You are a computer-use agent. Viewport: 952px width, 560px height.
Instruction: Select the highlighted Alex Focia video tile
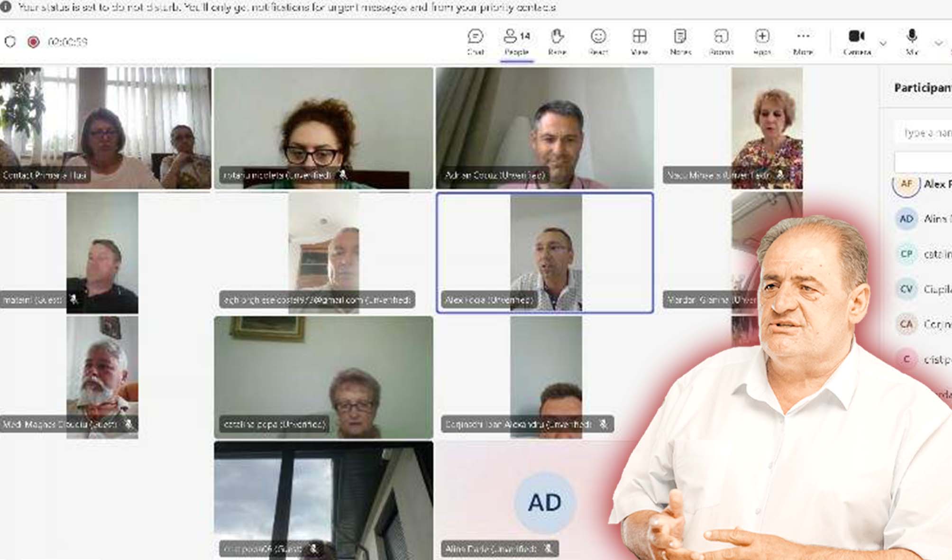[x=545, y=253]
